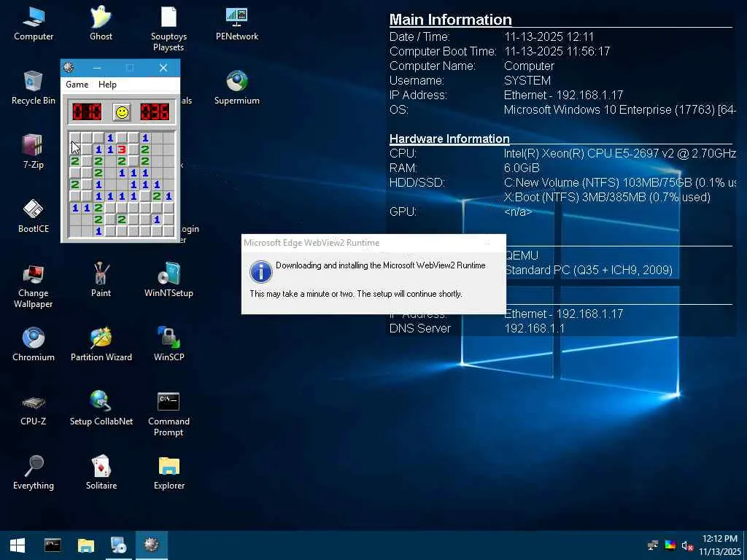Viewport: 747px width, 560px height.
Task: Open the taskbar clock showing 12:12 PM
Action: (720, 545)
